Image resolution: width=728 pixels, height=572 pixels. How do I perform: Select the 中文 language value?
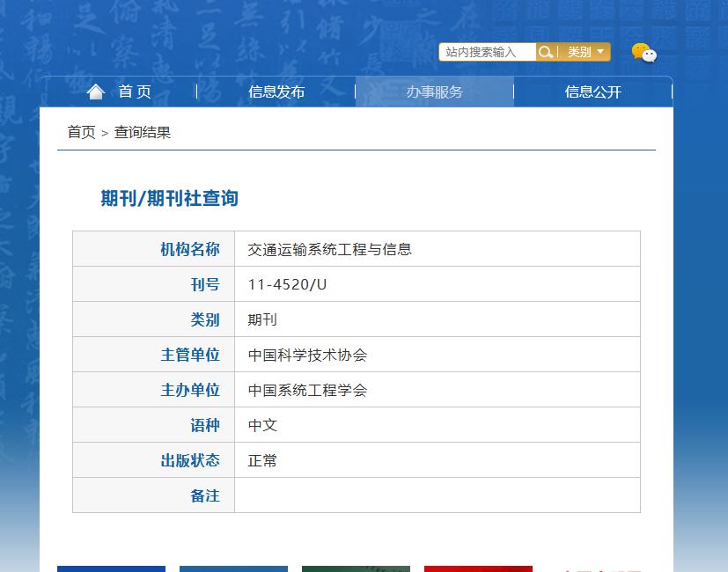pos(262,425)
